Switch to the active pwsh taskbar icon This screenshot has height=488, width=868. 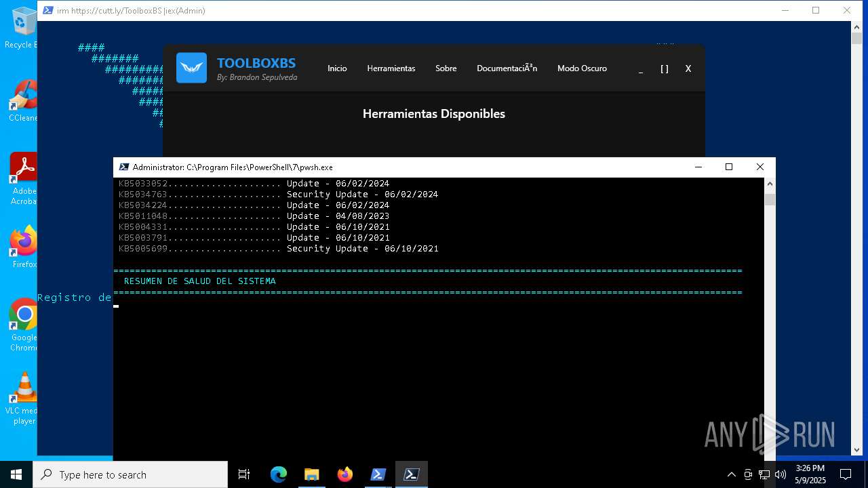point(411,474)
